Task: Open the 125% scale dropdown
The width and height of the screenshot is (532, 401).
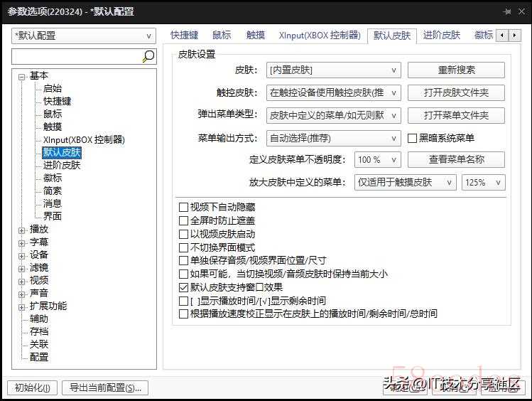Action: click(x=483, y=182)
